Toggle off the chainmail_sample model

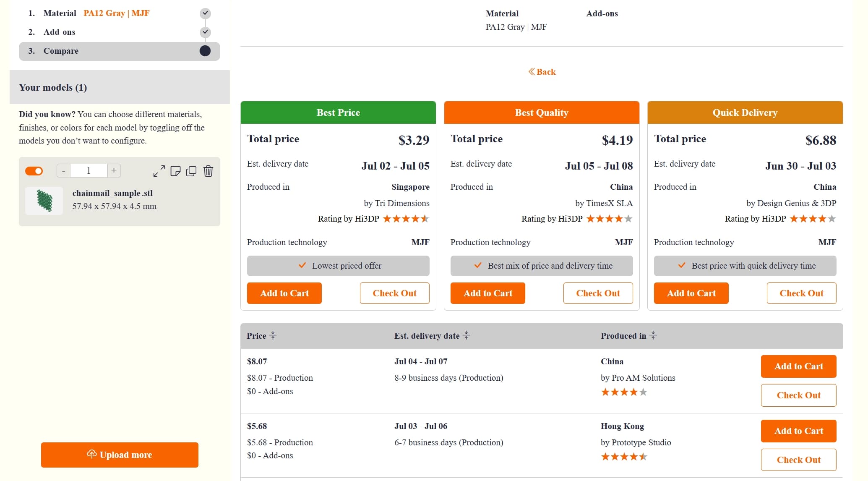pyautogui.click(x=34, y=171)
